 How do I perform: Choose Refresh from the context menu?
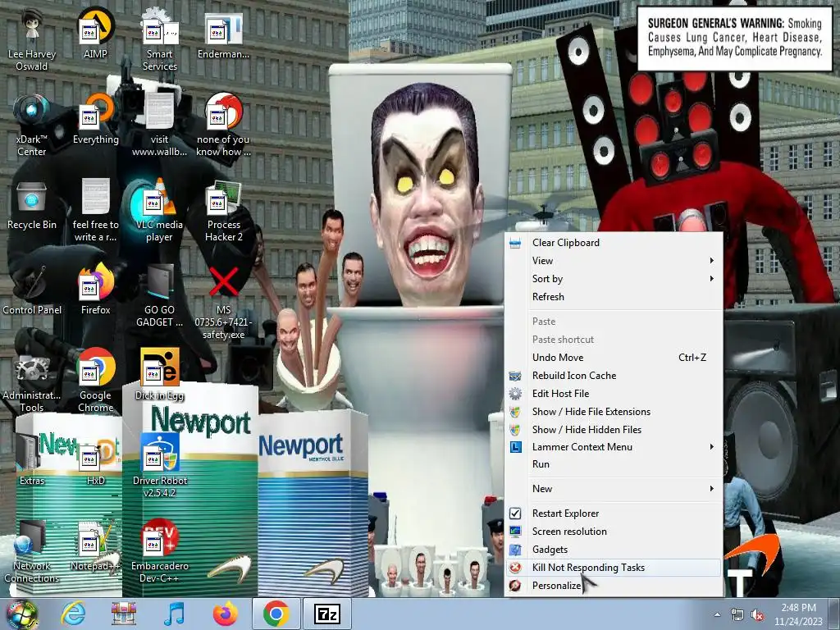(614, 297)
